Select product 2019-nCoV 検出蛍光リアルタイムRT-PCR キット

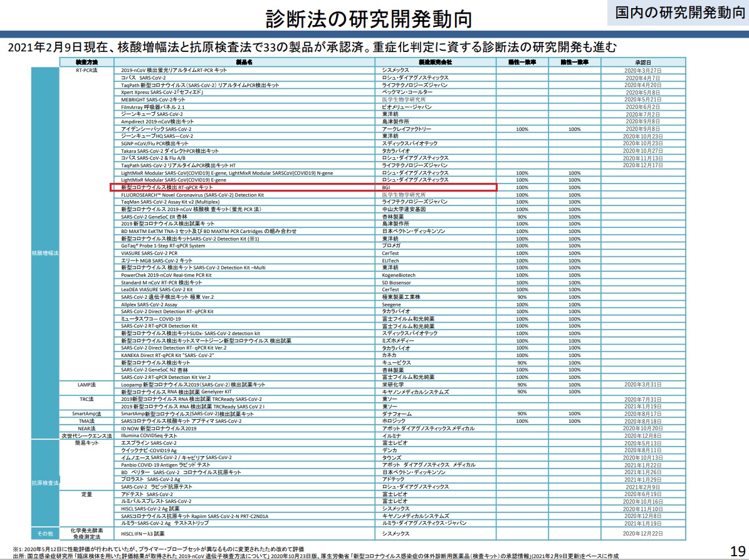click(174, 70)
